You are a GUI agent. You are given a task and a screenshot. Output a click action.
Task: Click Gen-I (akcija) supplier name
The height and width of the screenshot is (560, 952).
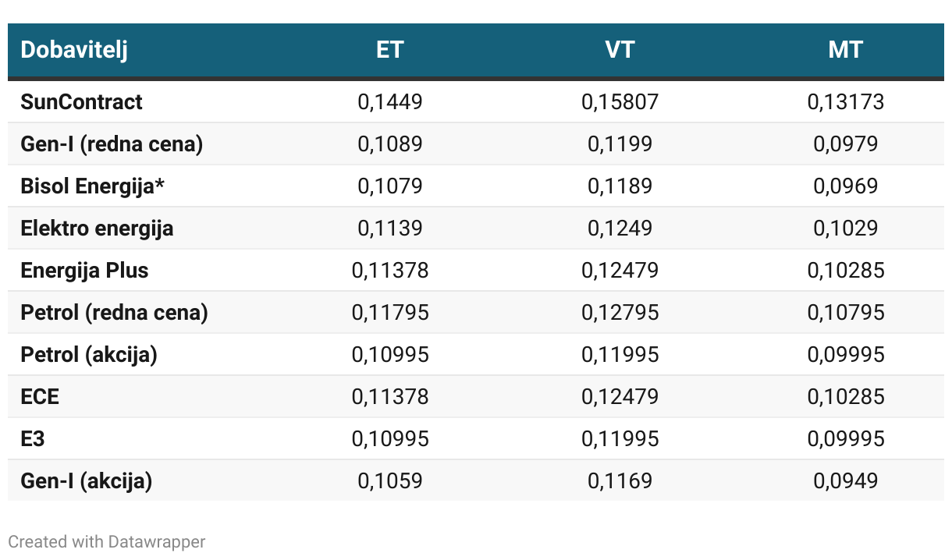point(86,481)
